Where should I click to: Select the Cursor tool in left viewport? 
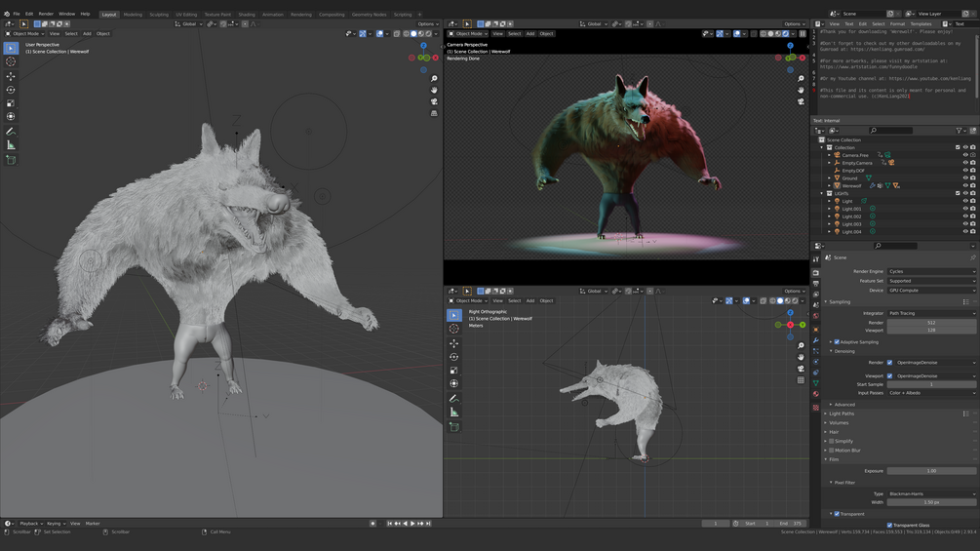point(11,61)
